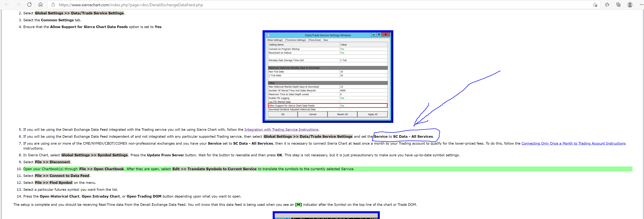
Task: Click 'Select the Common Settings tab' step text
Action: pos(52,20)
